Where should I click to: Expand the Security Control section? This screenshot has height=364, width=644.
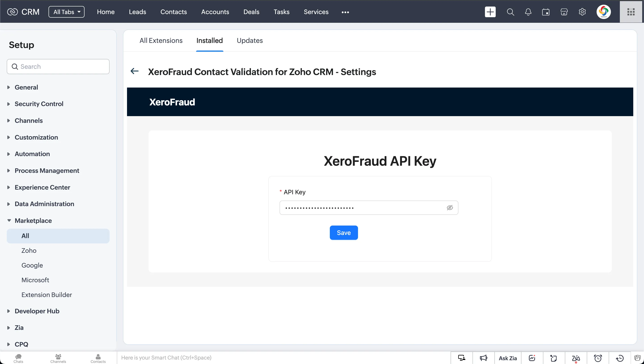click(x=39, y=104)
